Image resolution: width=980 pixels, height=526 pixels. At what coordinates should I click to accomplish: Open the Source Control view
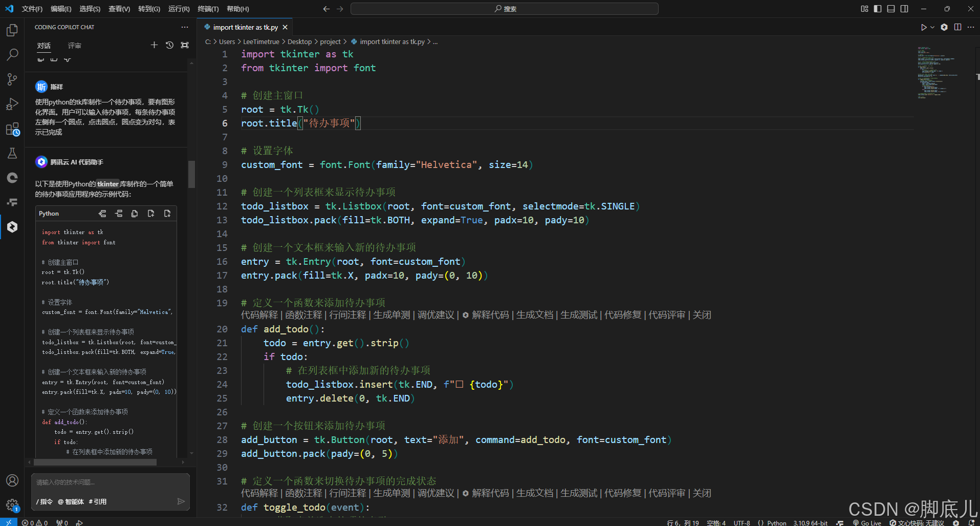[x=12, y=79]
